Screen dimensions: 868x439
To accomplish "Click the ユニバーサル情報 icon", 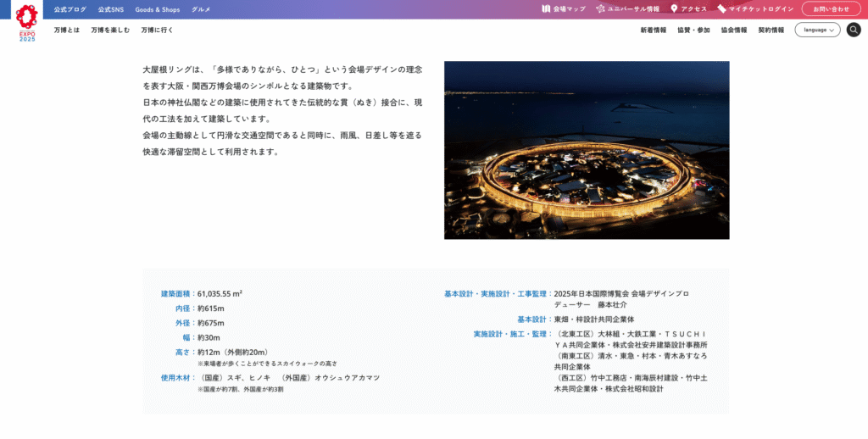I will (601, 9).
